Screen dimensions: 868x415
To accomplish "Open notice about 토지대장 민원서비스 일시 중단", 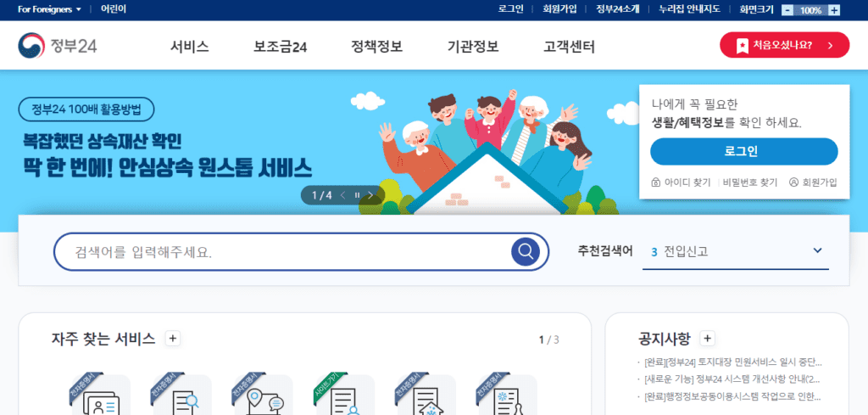I will (x=733, y=363).
